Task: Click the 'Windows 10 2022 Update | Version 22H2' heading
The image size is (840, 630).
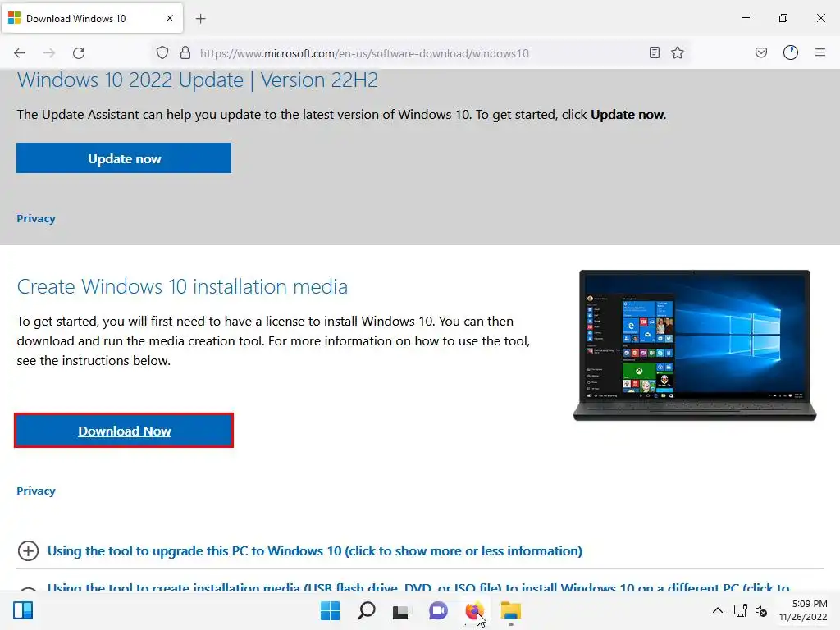Action: (197, 80)
